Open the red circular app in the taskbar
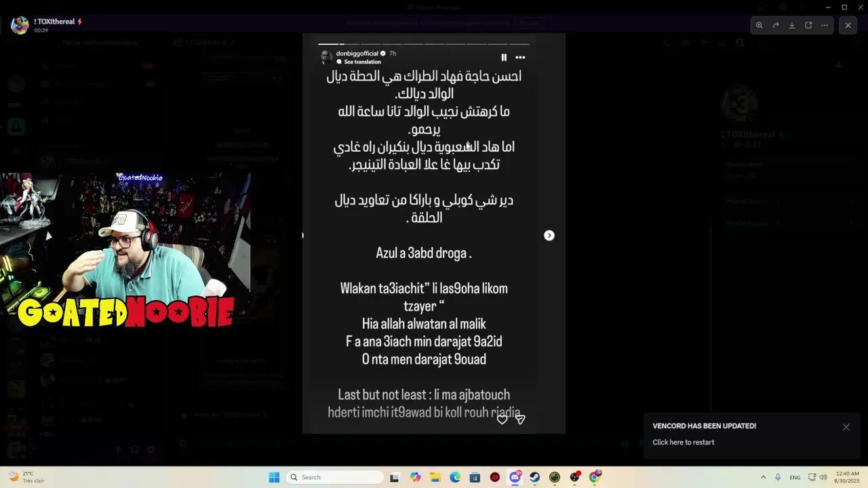This screenshot has width=868, height=488. tap(495, 477)
